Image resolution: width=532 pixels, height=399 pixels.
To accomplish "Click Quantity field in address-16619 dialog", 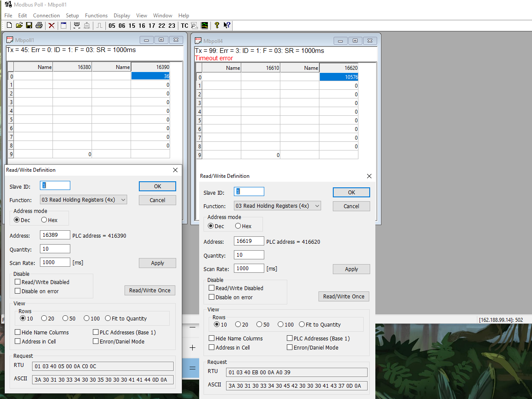I will point(249,255).
